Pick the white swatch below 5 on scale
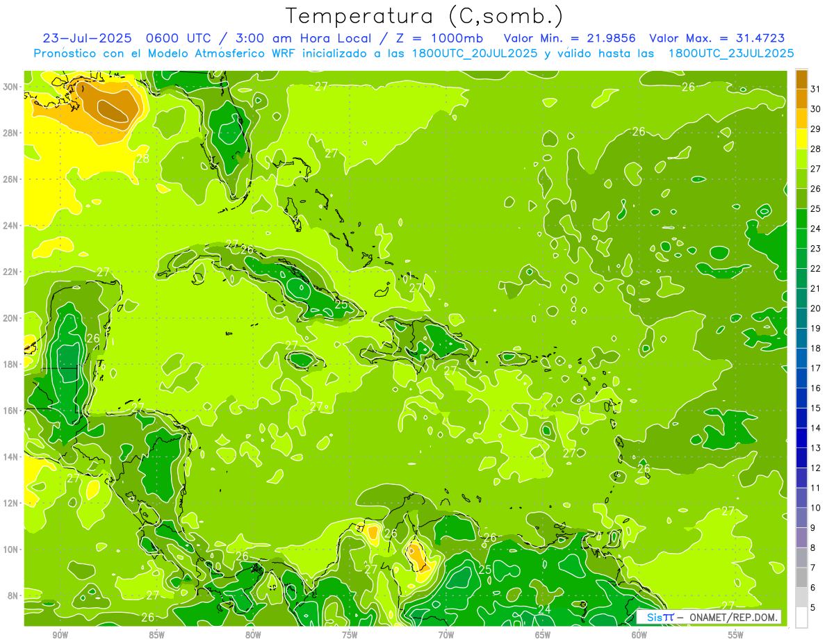Image resolution: width=834 pixels, height=644 pixels. 801,618
